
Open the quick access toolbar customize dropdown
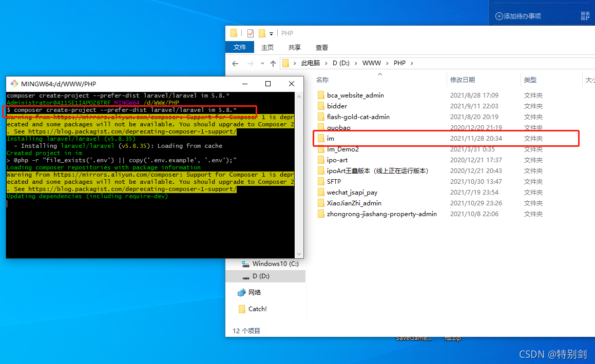pyautogui.click(x=271, y=34)
